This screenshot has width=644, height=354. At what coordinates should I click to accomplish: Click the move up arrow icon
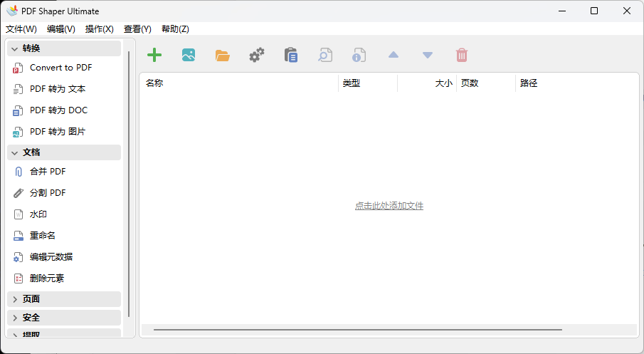coord(394,55)
